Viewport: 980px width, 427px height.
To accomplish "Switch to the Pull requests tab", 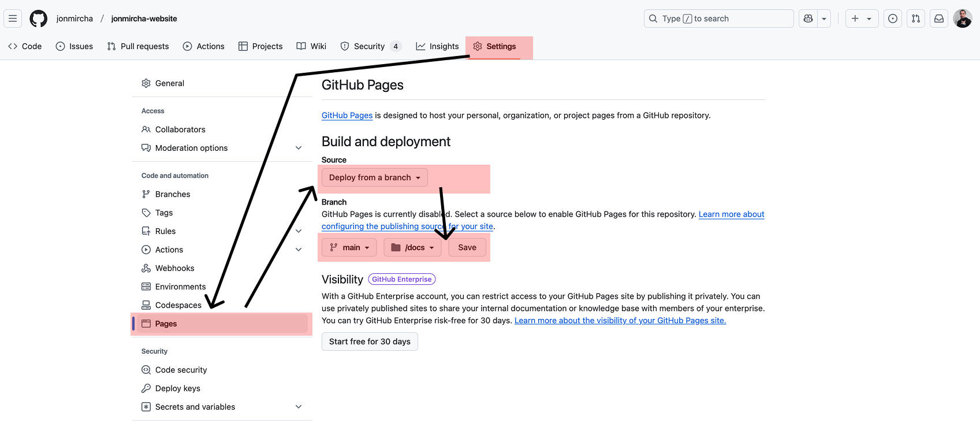I will click(138, 46).
